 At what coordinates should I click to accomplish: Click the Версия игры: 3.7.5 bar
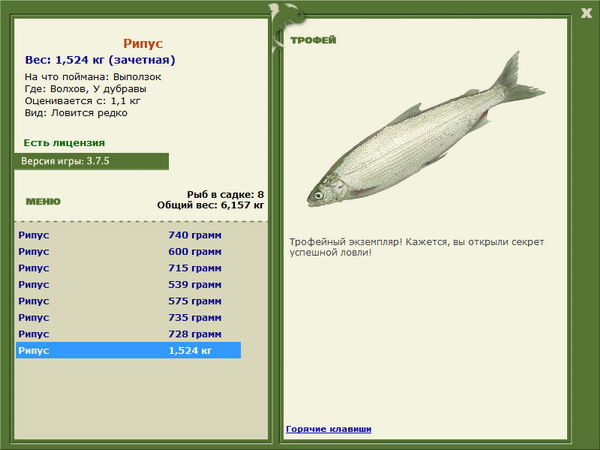(91, 161)
